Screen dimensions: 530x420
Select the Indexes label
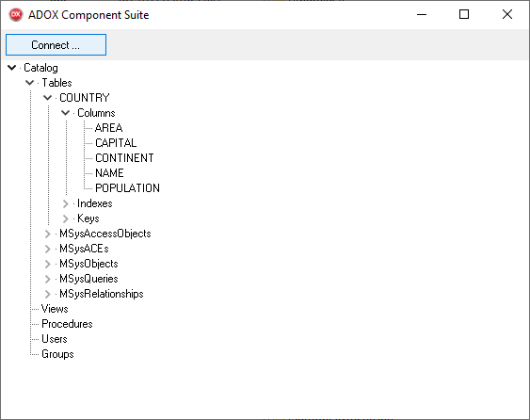pyautogui.click(x=95, y=203)
